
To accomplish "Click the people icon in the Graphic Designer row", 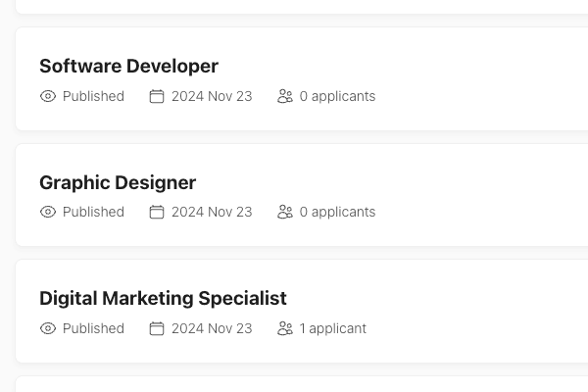I will point(285,212).
